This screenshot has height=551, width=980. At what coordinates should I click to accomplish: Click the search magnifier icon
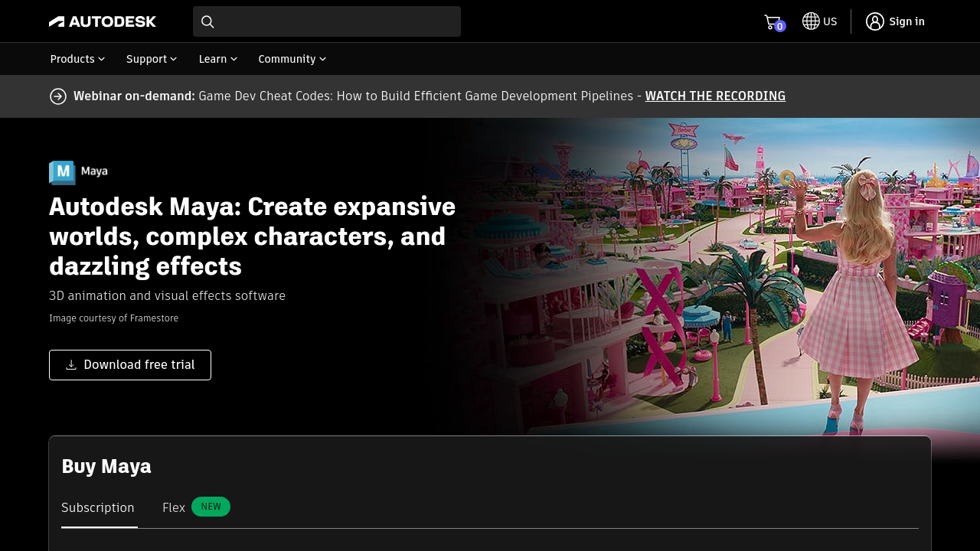[207, 21]
